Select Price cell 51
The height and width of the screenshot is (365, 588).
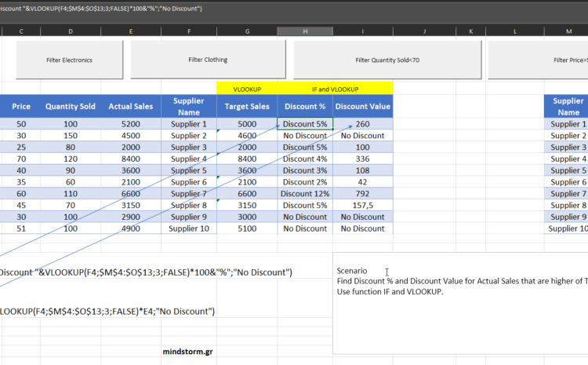(21, 228)
